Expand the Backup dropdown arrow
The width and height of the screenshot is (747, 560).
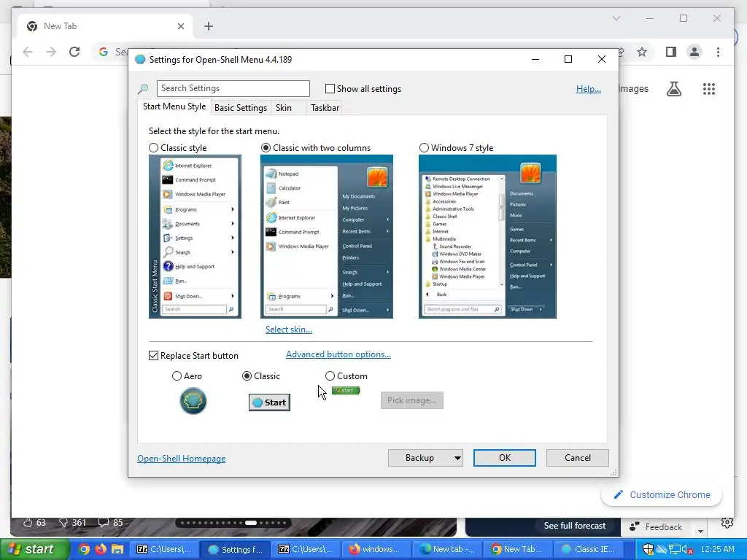click(457, 458)
